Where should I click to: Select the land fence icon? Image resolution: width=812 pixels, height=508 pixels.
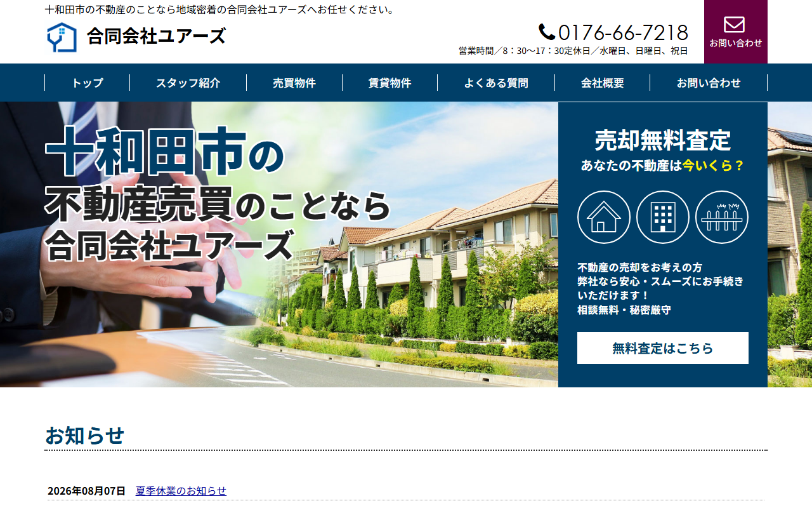(722, 217)
